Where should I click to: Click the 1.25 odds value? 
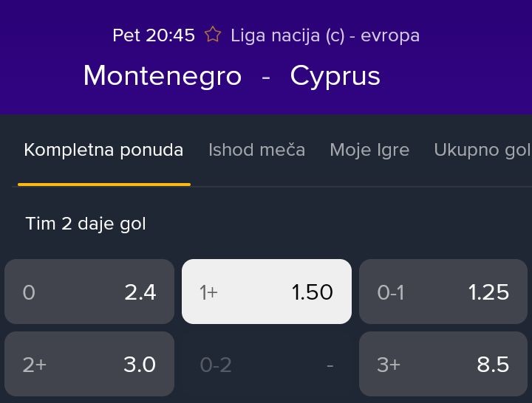[x=488, y=292]
